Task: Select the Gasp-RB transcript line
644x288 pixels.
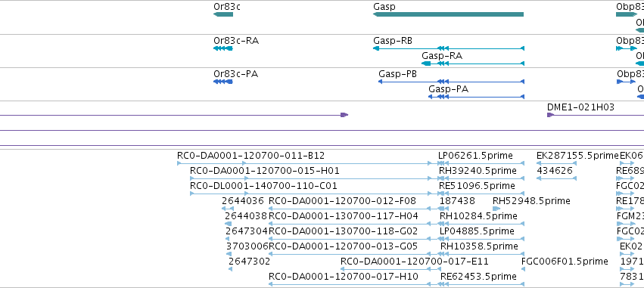Action: pos(449,48)
